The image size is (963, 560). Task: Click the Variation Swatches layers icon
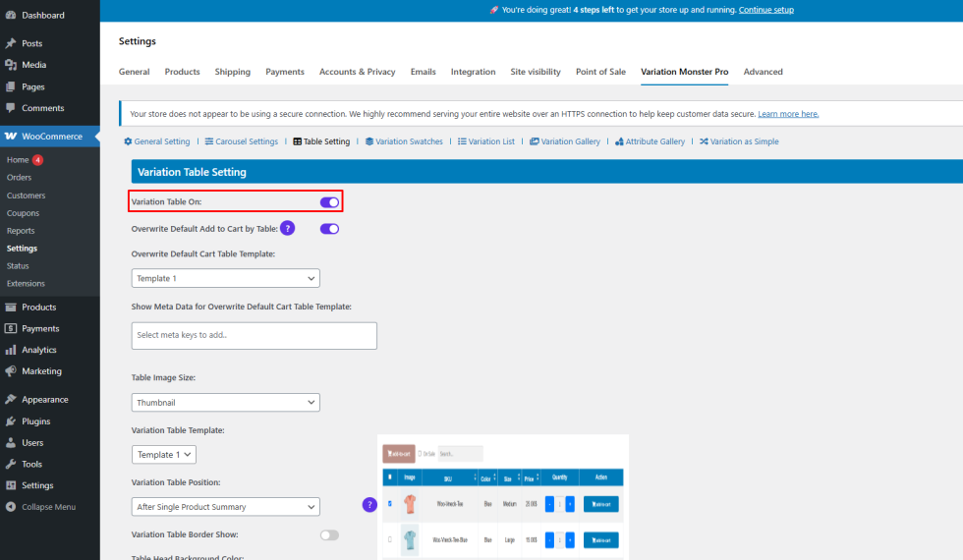tap(369, 141)
